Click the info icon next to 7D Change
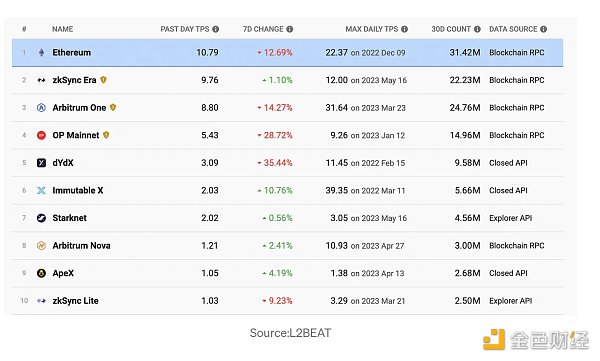600x361 pixels. [x=290, y=29]
